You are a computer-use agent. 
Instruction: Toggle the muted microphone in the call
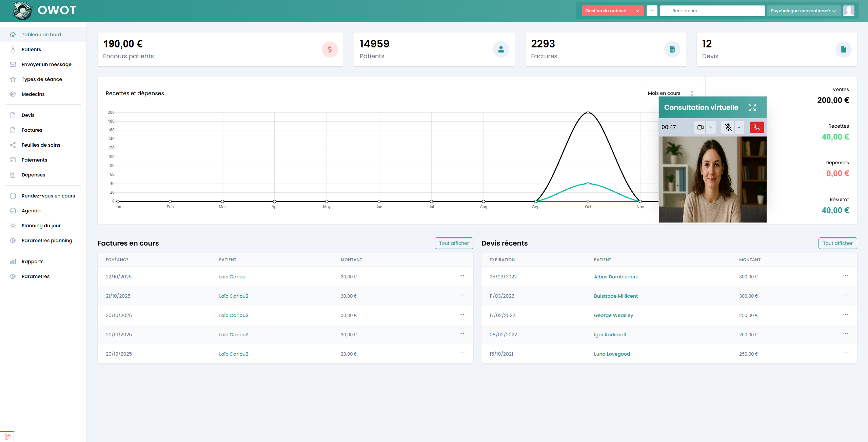click(x=728, y=127)
